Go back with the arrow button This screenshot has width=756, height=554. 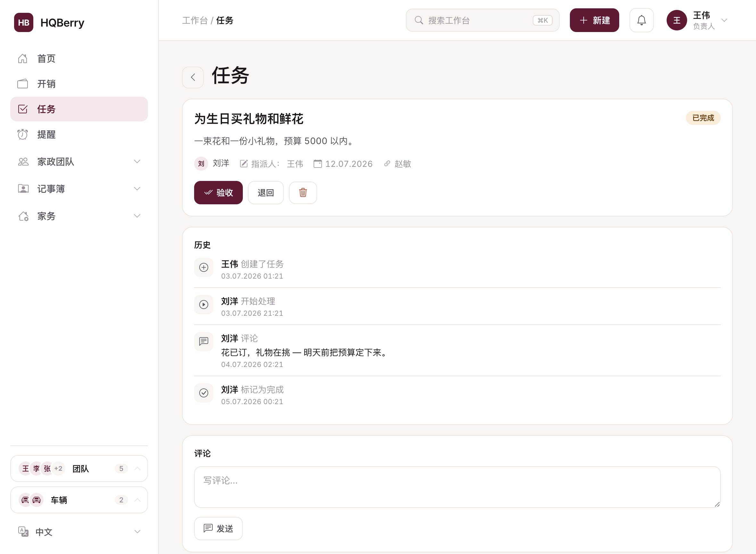pyautogui.click(x=193, y=77)
